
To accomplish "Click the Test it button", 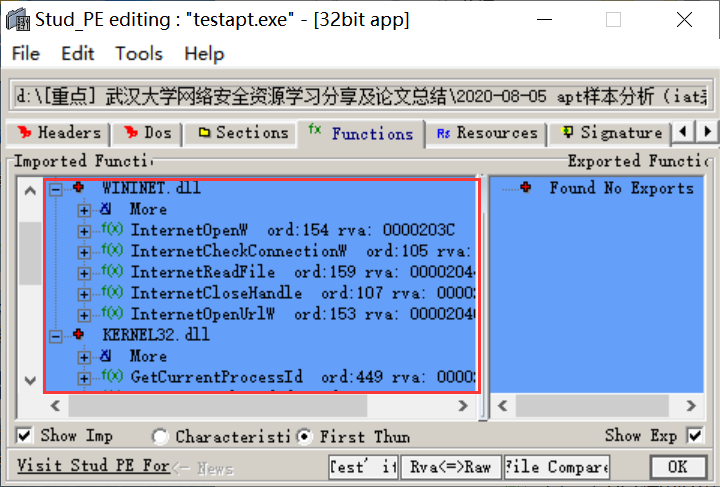I will click(x=363, y=467).
